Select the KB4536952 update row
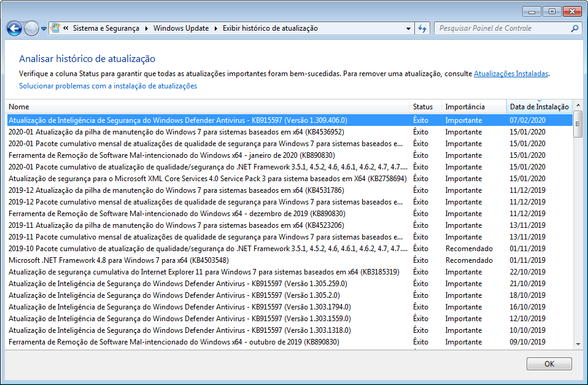The height and width of the screenshot is (385, 588). pos(290,131)
